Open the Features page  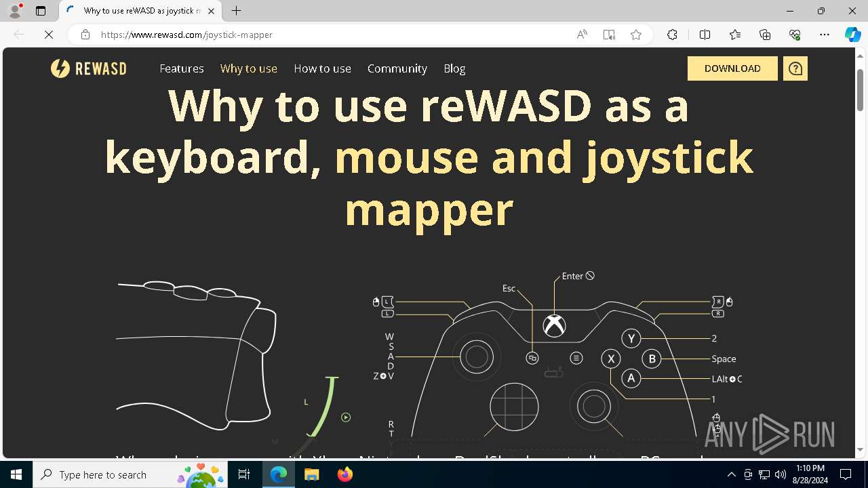pyautogui.click(x=182, y=68)
